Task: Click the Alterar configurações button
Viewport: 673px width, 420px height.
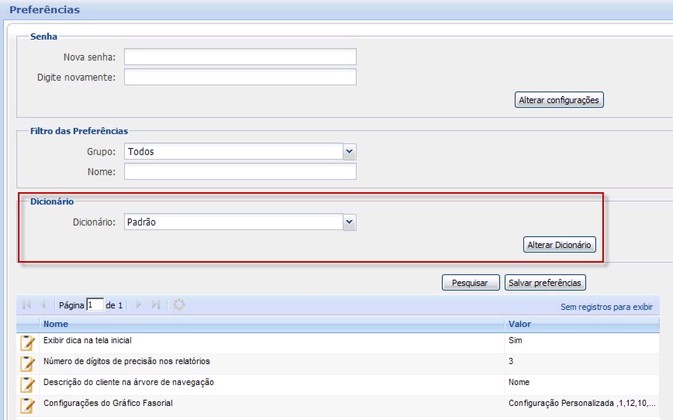Action: pyautogui.click(x=559, y=100)
